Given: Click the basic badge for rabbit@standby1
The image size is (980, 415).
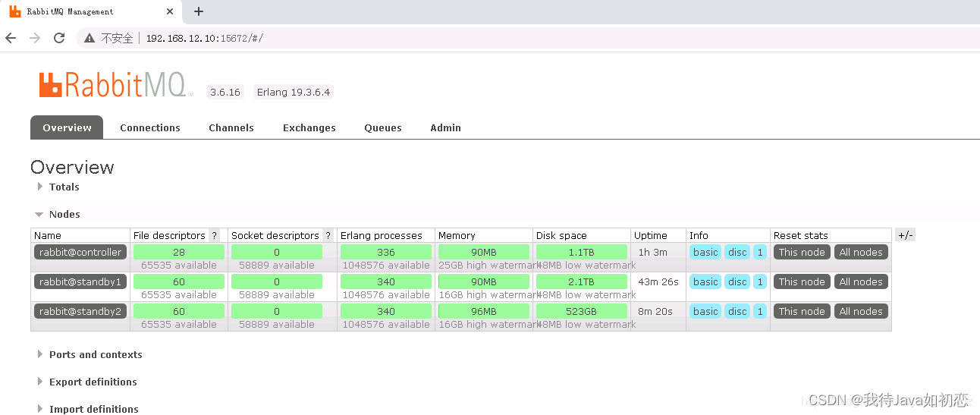Looking at the screenshot, I should [705, 281].
